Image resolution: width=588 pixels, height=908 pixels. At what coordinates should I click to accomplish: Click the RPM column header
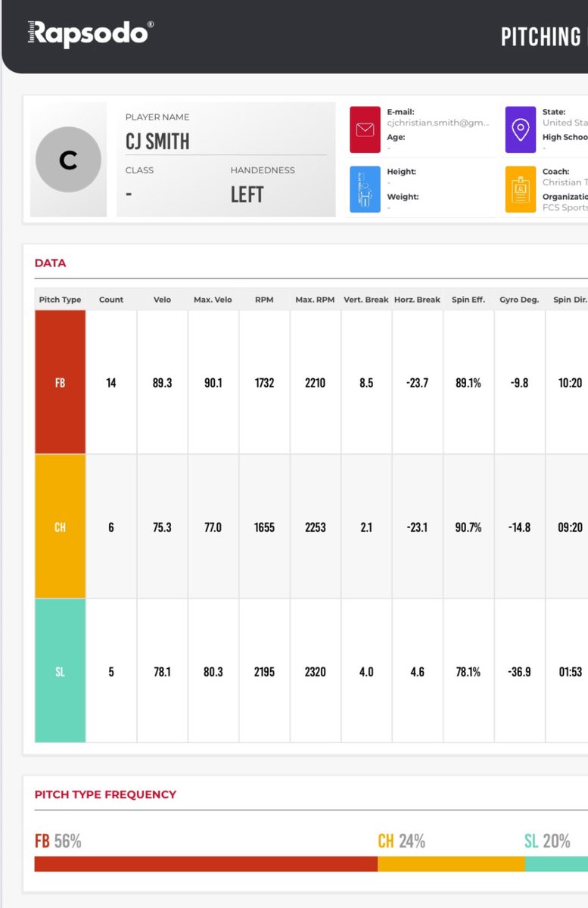tap(264, 300)
